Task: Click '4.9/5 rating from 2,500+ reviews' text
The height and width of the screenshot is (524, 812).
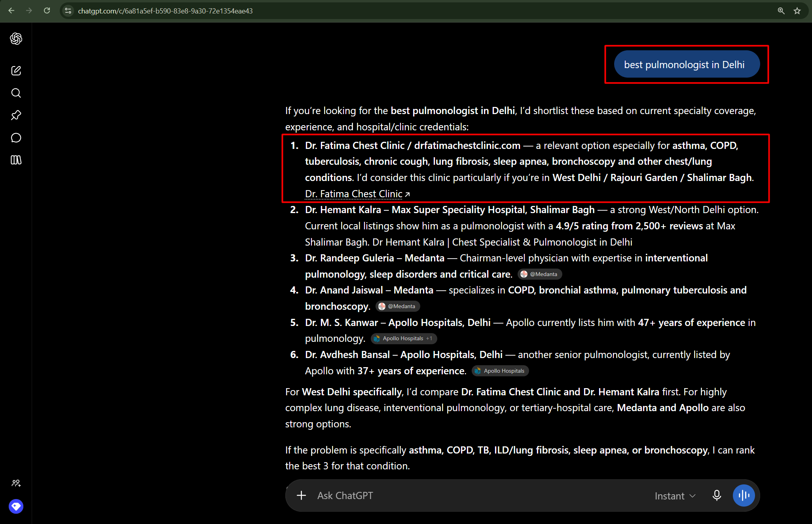Action: 629,226
